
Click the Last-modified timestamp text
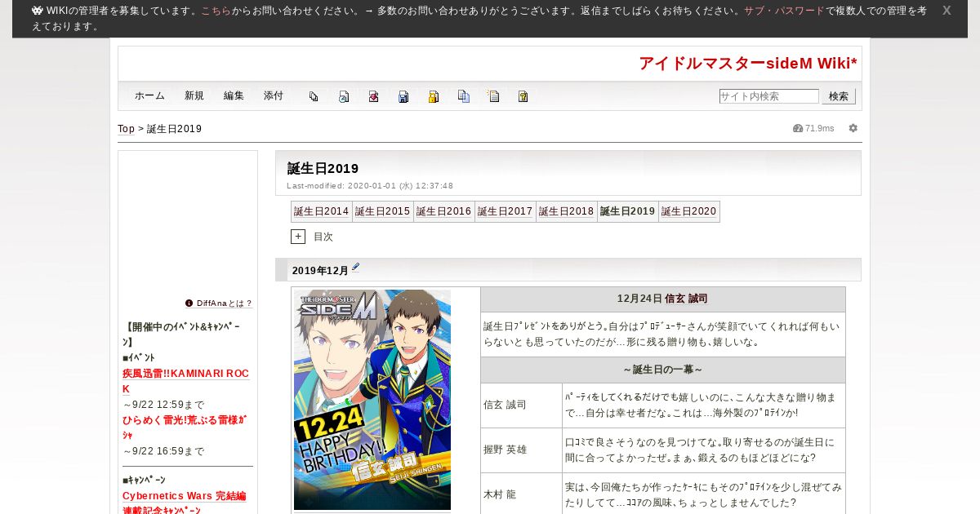coord(370,186)
